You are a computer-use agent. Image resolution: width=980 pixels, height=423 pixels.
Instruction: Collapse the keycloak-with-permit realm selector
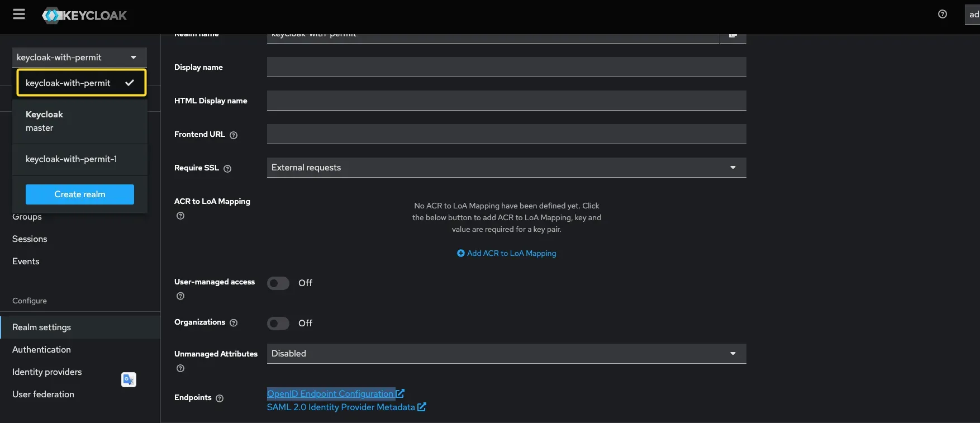[79, 58]
